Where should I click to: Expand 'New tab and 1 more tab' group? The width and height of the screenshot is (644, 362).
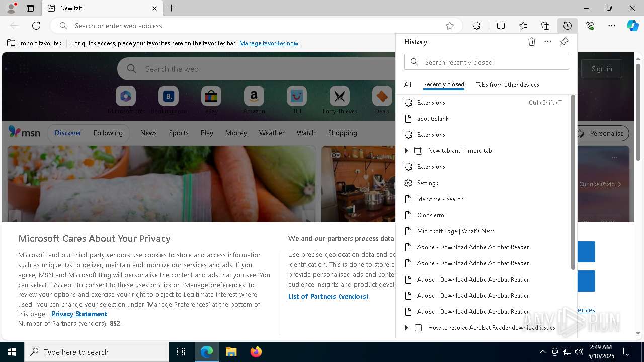(x=406, y=151)
